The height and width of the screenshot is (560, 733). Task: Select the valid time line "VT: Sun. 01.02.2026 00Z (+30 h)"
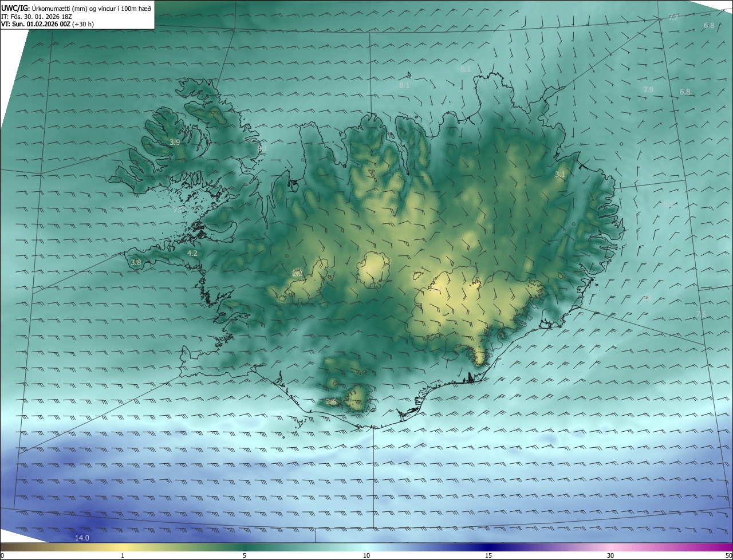pos(48,24)
